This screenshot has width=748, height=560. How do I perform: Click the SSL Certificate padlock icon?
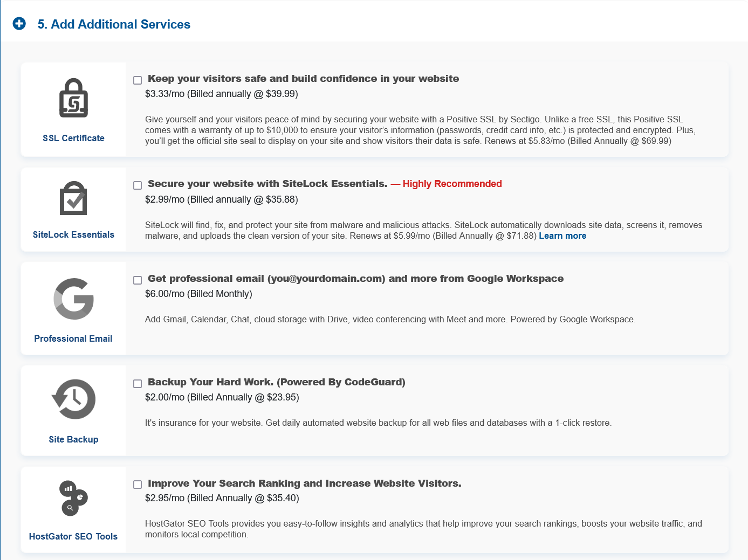[x=74, y=98]
